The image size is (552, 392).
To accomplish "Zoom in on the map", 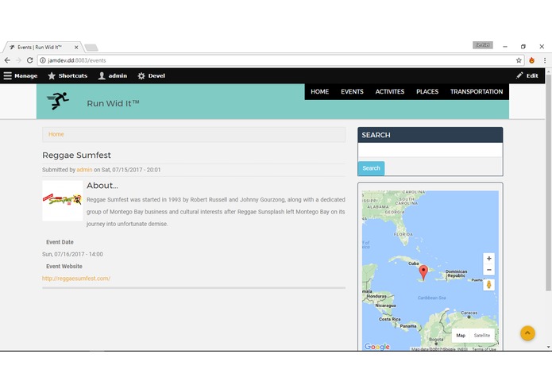I will 489,259.
